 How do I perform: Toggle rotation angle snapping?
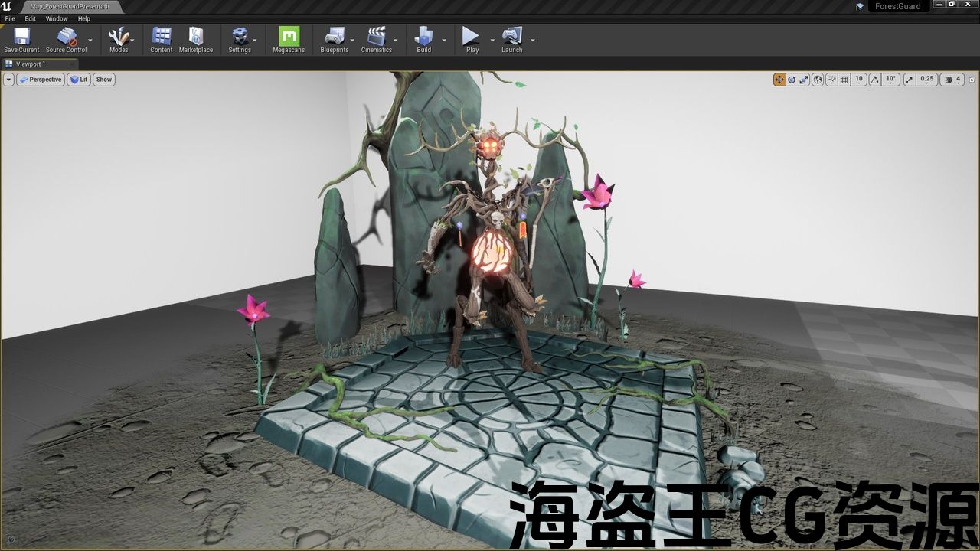[x=875, y=80]
